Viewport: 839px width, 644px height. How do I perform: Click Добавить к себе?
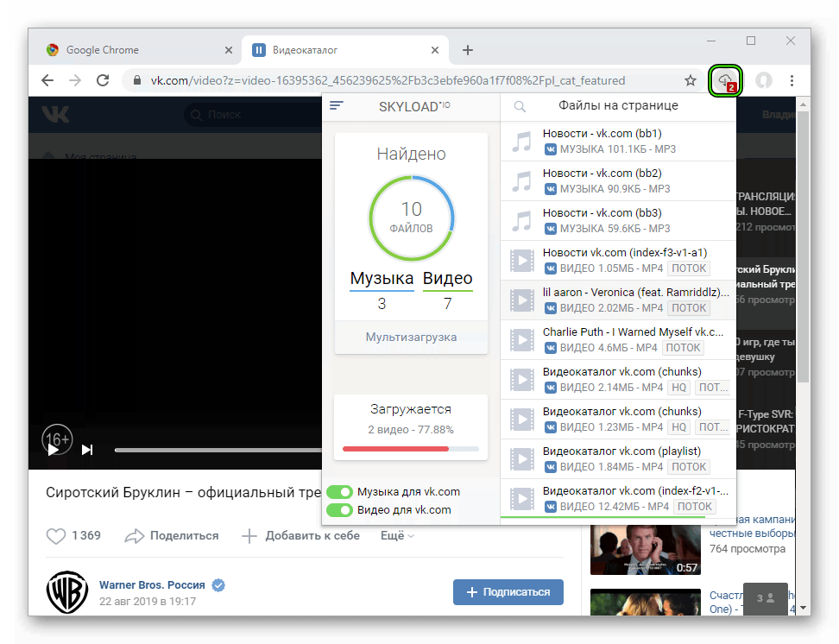(300, 536)
